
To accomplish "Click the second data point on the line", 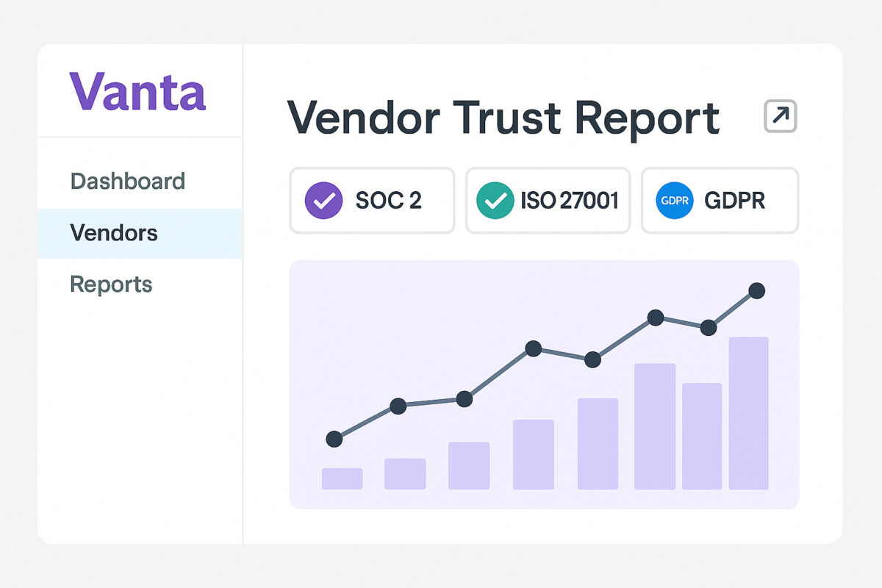I will point(398,406).
